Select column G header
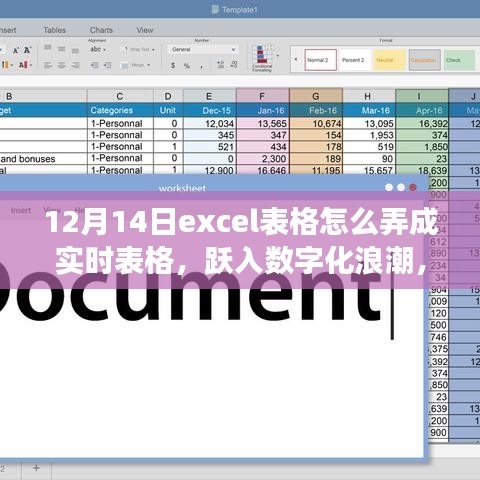 [316, 96]
